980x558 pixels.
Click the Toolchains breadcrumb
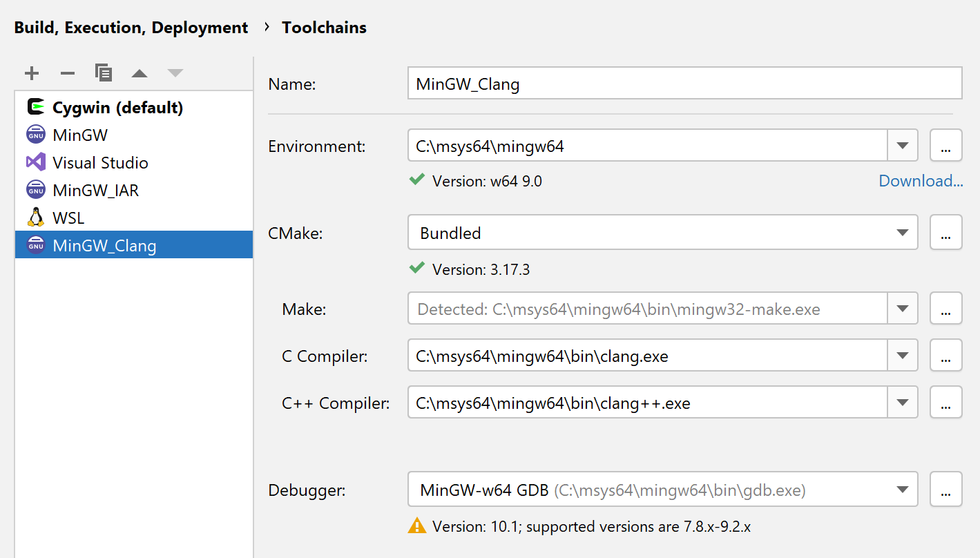point(324,28)
